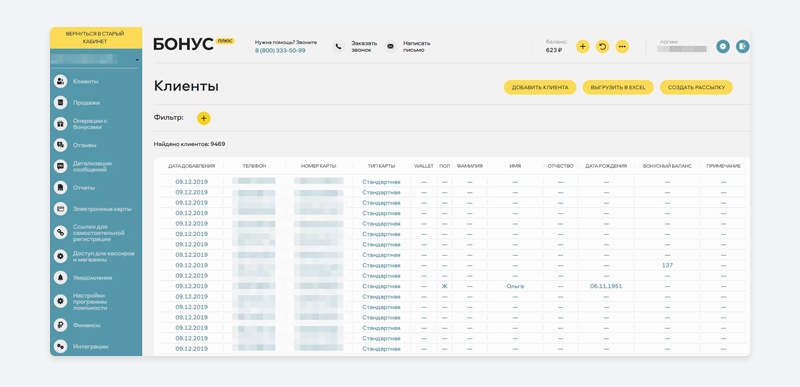Refresh balance using circular arrow icon

pos(603,46)
